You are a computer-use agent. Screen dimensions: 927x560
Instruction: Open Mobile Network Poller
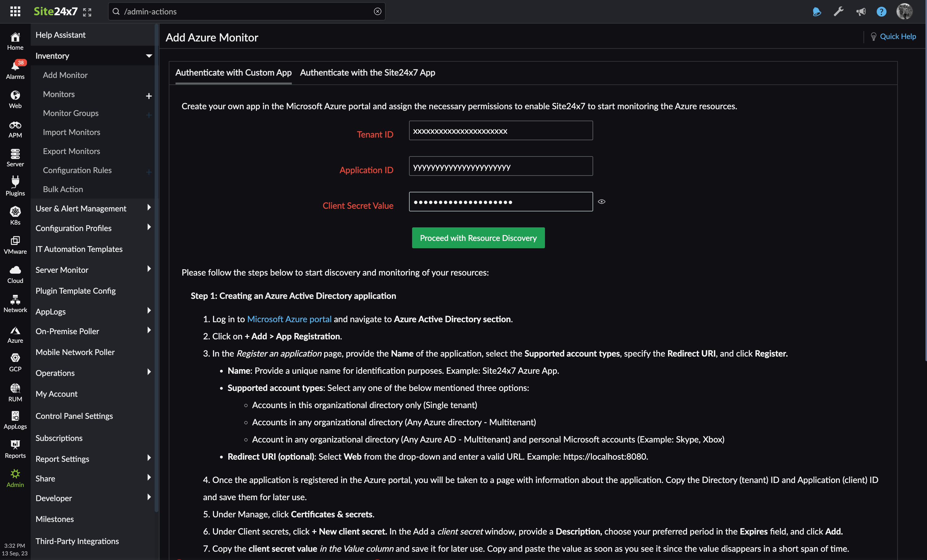[75, 352]
